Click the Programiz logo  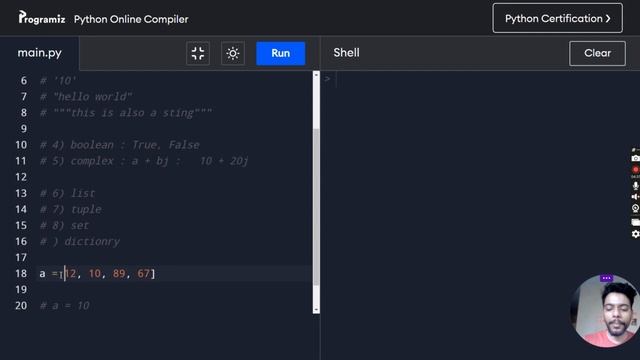pyautogui.click(x=42, y=18)
